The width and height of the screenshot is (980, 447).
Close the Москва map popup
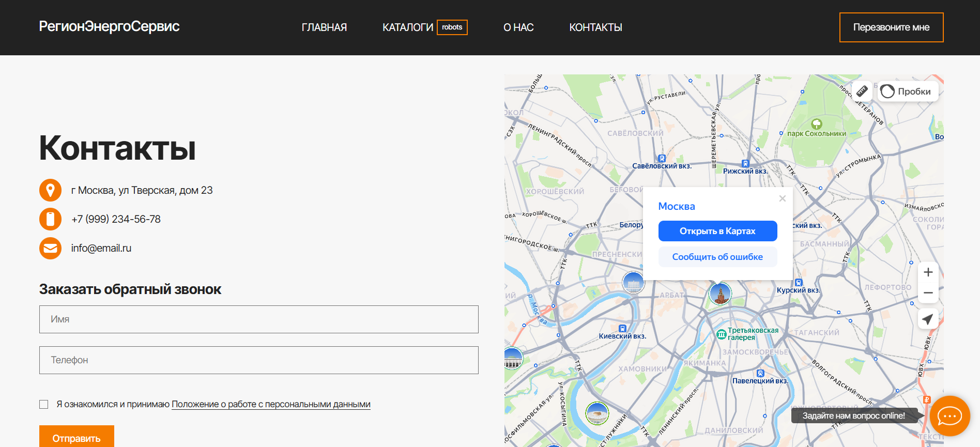pos(782,198)
